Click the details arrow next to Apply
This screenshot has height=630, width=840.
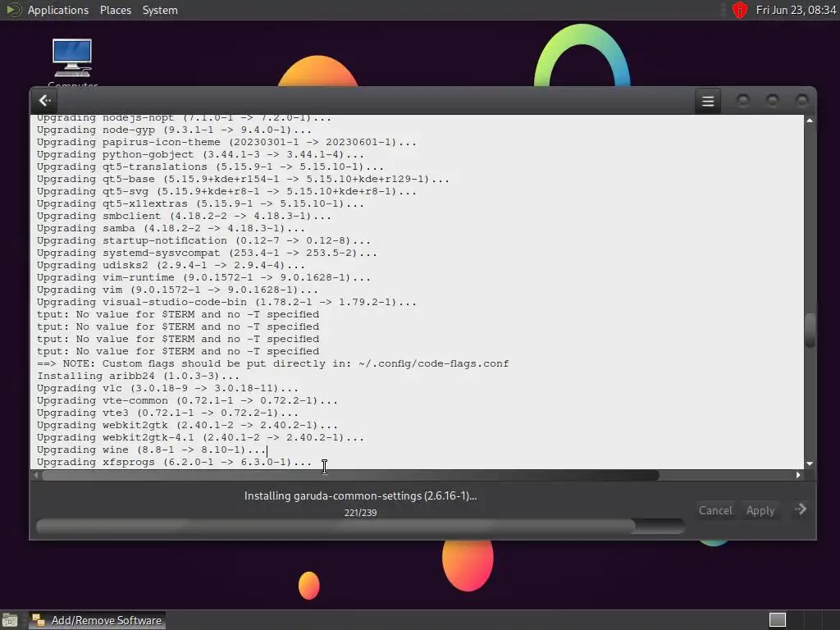[801, 509]
